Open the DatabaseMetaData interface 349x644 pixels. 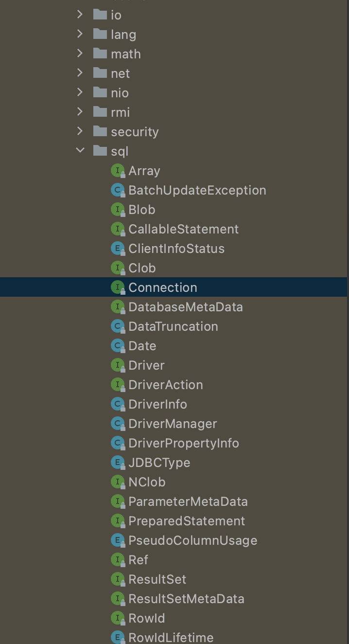click(186, 307)
